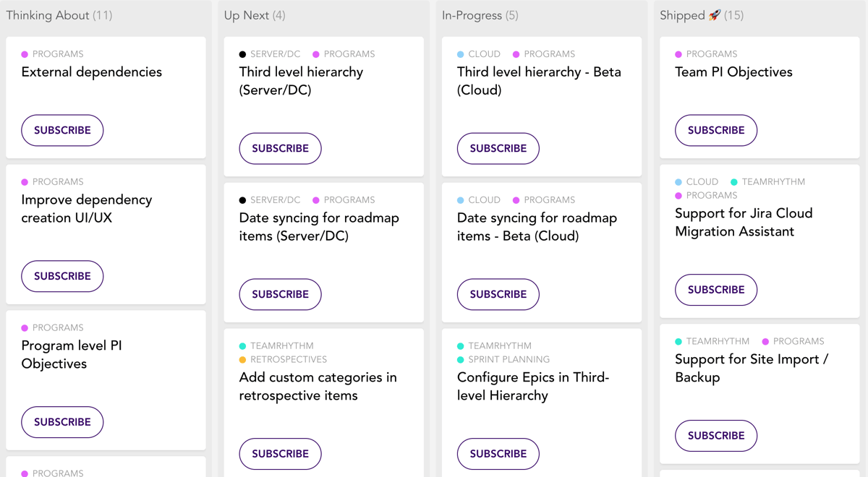This screenshot has width=868, height=477.
Task: Subscribe to Third level hierarchy - Beta (Cloud)
Action: click(498, 148)
